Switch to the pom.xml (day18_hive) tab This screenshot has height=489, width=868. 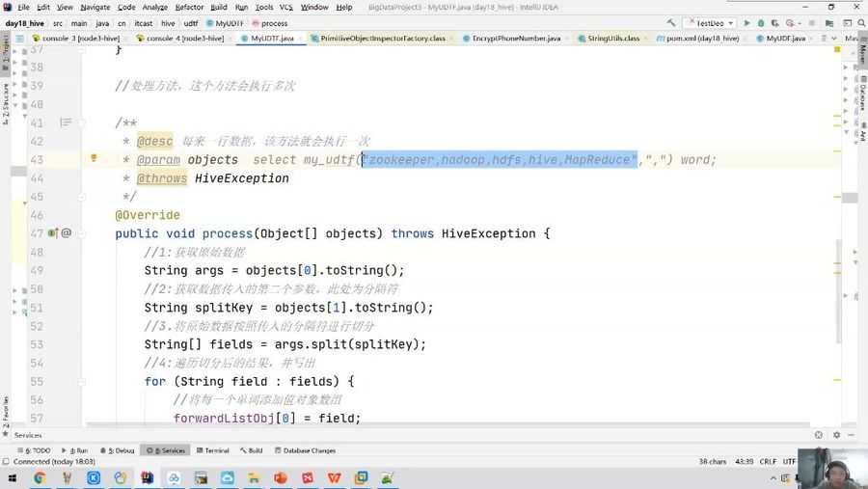point(700,39)
